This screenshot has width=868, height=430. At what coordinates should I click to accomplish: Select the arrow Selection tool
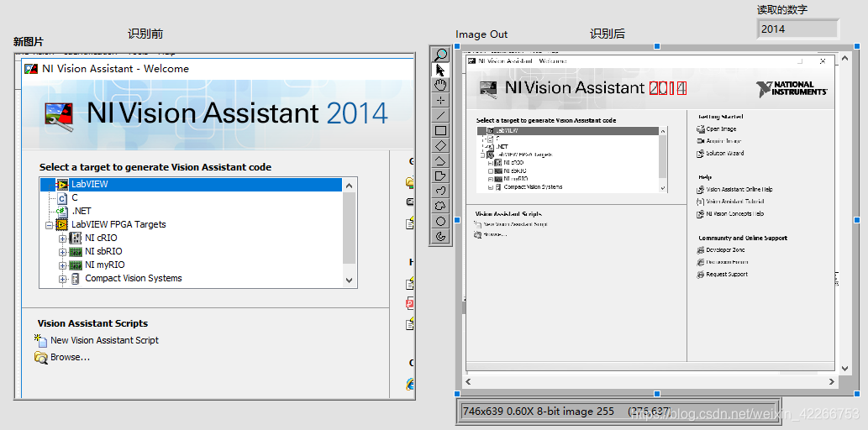[x=440, y=70]
